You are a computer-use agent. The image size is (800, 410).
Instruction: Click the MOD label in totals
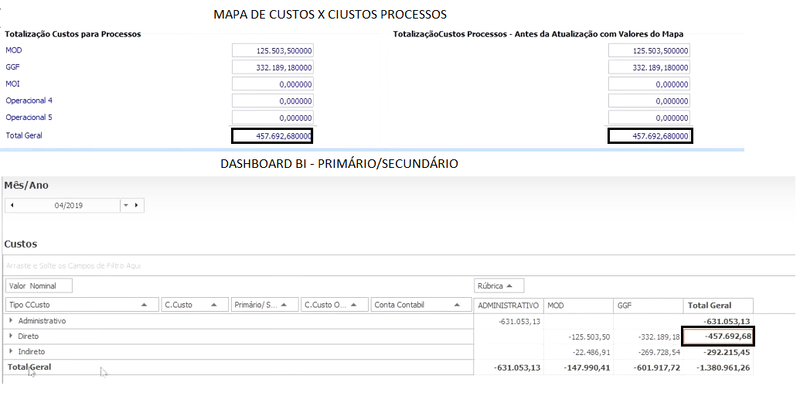coord(14,50)
